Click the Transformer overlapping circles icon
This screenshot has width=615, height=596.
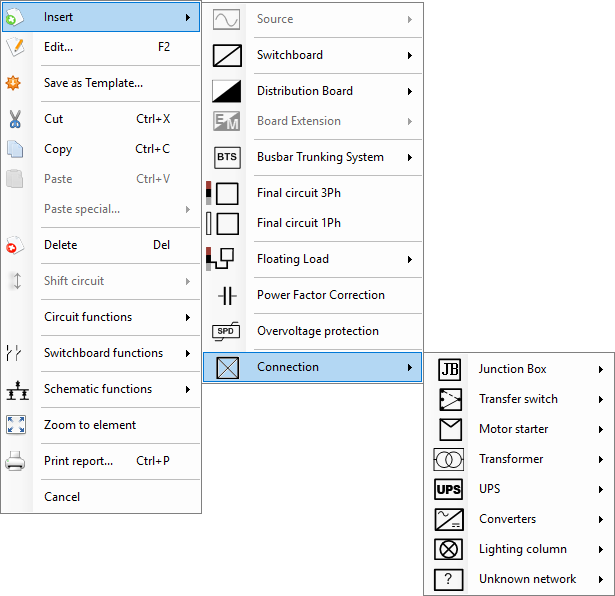click(x=449, y=459)
